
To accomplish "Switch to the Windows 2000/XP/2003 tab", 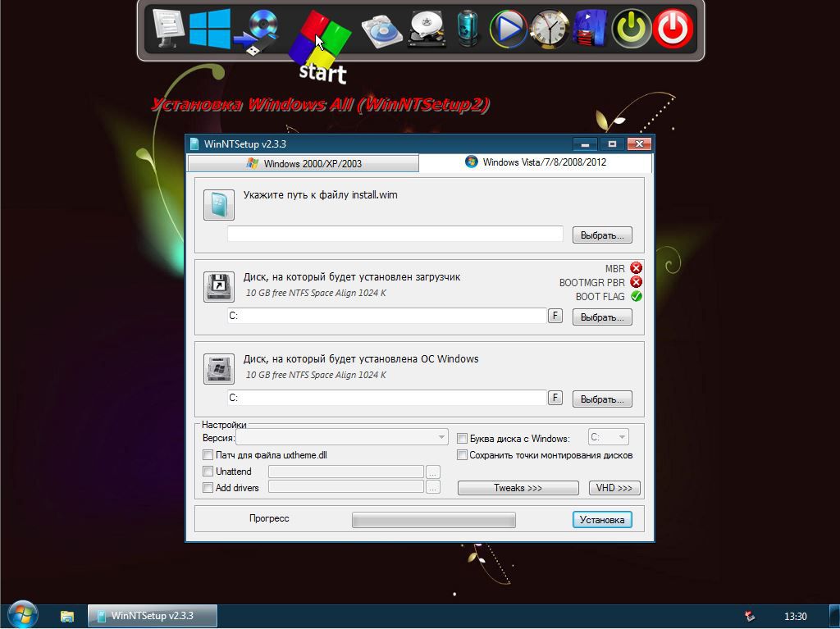I will (304, 163).
